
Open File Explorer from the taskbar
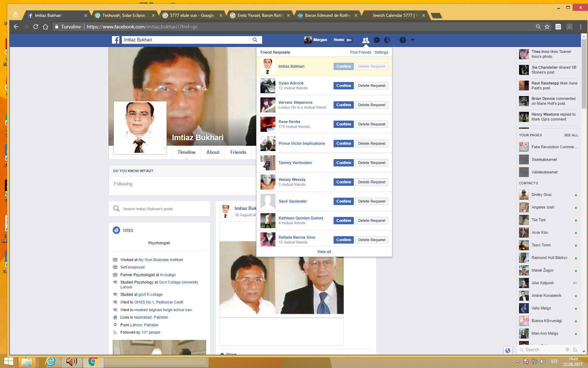[27, 362]
